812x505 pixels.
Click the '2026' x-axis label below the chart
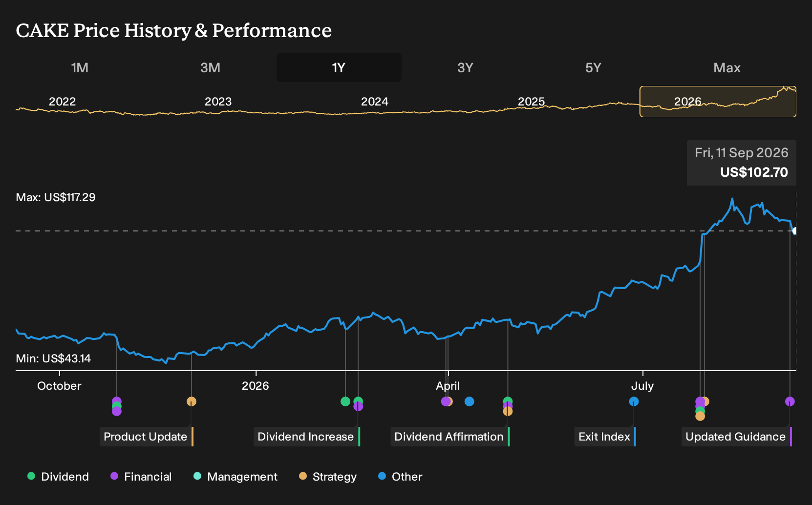click(x=256, y=386)
